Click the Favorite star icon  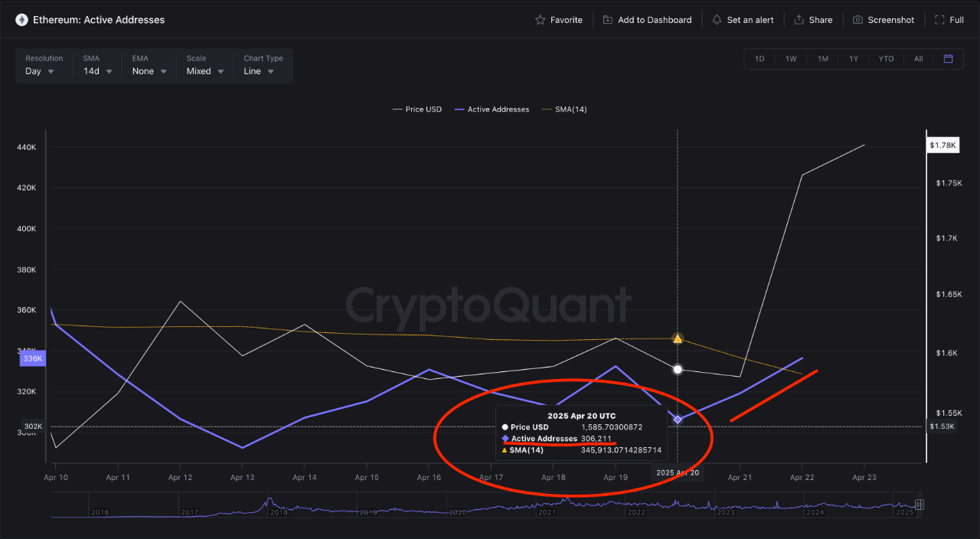click(x=541, y=20)
